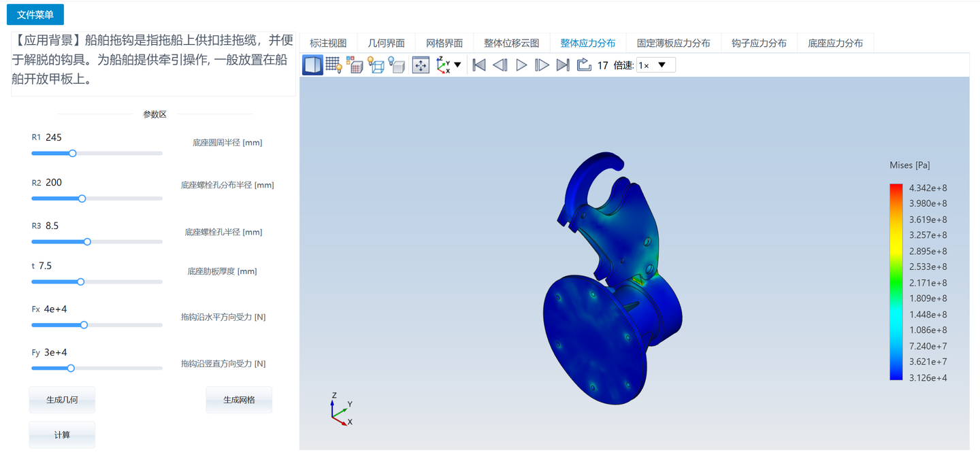Click the Fy value 3e+4
This screenshot has height=461, width=980.
55,352
